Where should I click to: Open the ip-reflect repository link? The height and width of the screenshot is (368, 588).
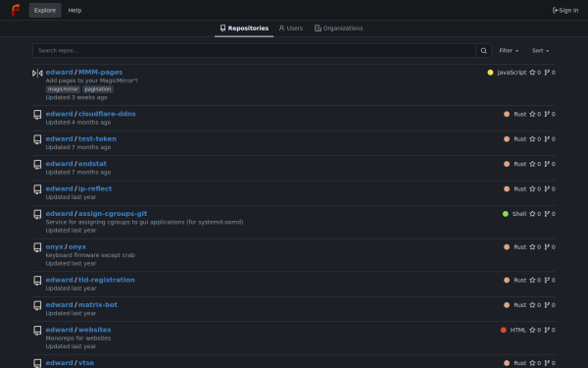(95, 188)
